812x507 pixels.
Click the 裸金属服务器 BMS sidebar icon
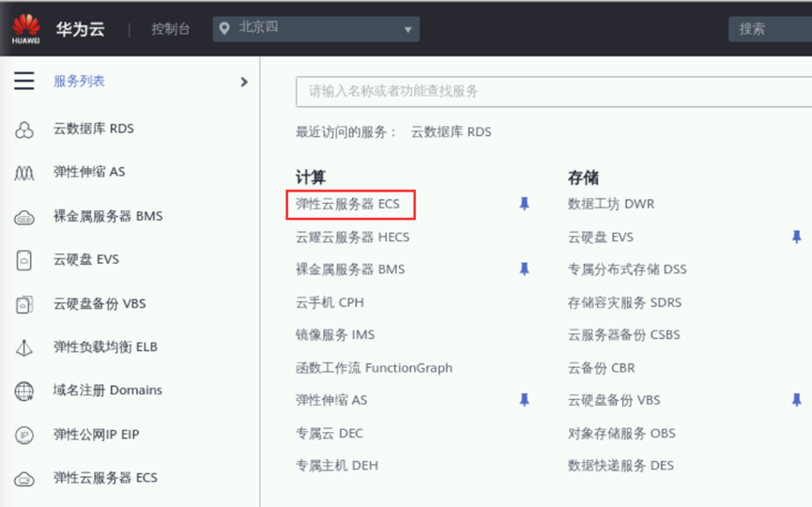click(x=24, y=218)
